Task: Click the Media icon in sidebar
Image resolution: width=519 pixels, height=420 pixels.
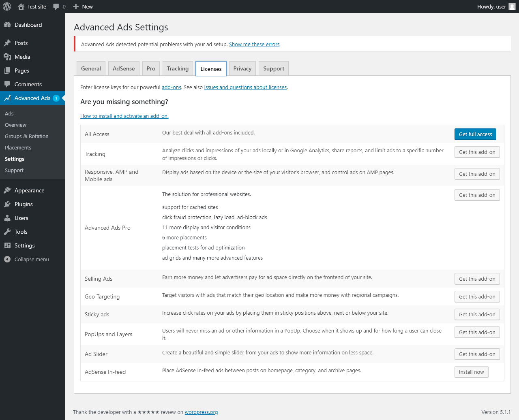Action: (x=7, y=57)
